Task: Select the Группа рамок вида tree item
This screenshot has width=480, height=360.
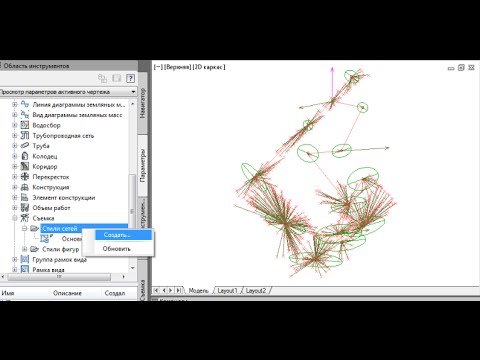Action: [x=59, y=260]
